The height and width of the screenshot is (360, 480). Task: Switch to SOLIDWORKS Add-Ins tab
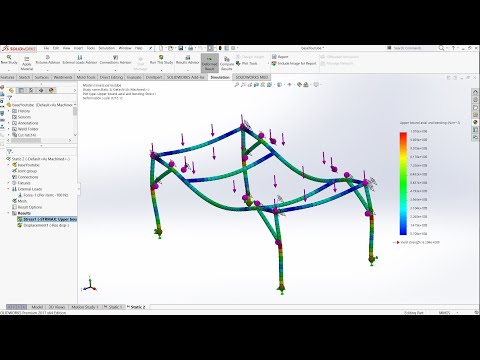click(x=185, y=77)
